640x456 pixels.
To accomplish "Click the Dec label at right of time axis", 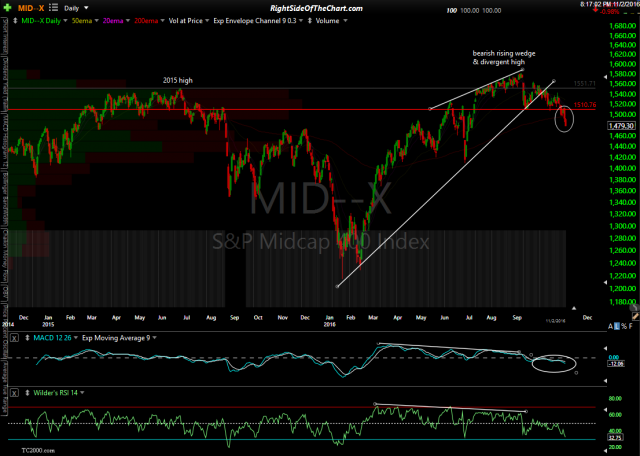I will [x=587, y=317].
